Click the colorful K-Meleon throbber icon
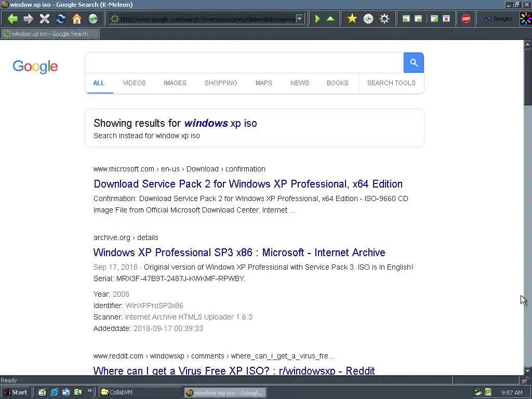Screen dimensions: 532x399 [526, 19]
